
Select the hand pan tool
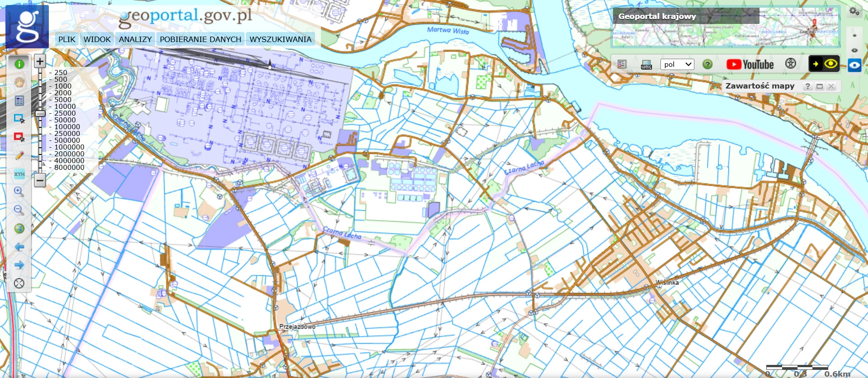coord(19,82)
